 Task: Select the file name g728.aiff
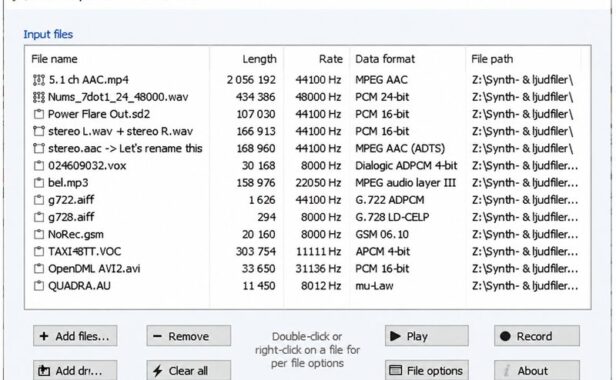(71, 217)
